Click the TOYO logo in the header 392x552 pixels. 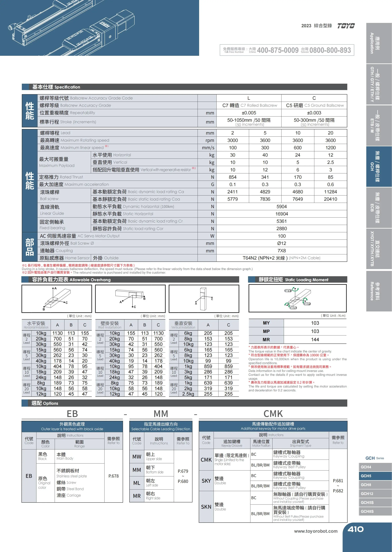coord(346,26)
